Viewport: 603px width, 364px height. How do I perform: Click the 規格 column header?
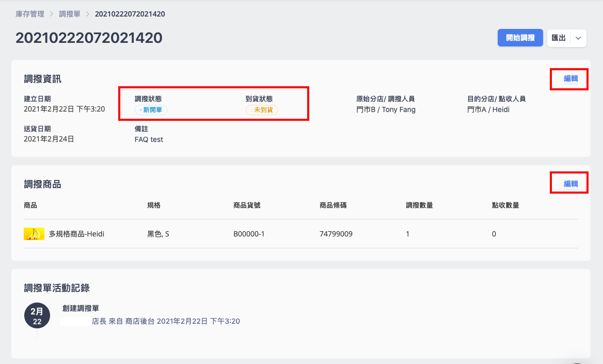pyautogui.click(x=154, y=205)
